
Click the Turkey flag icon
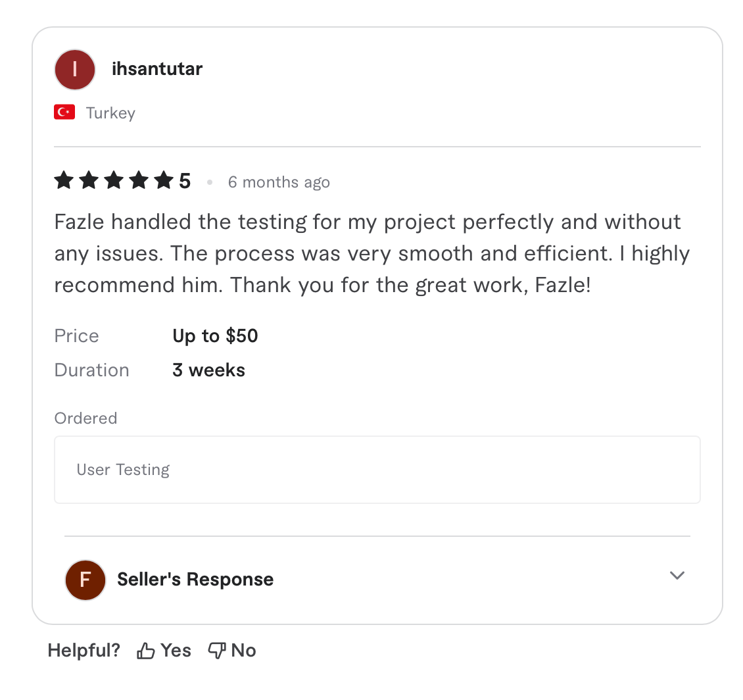click(x=64, y=112)
